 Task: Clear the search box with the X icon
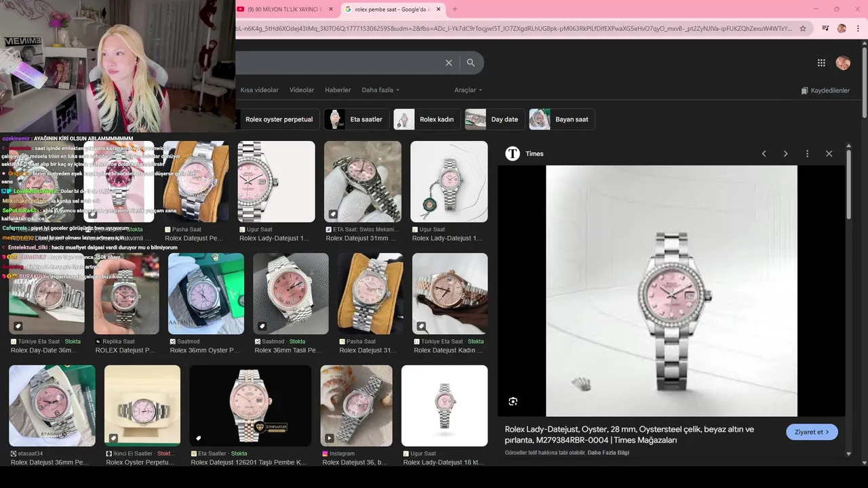[x=448, y=62]
